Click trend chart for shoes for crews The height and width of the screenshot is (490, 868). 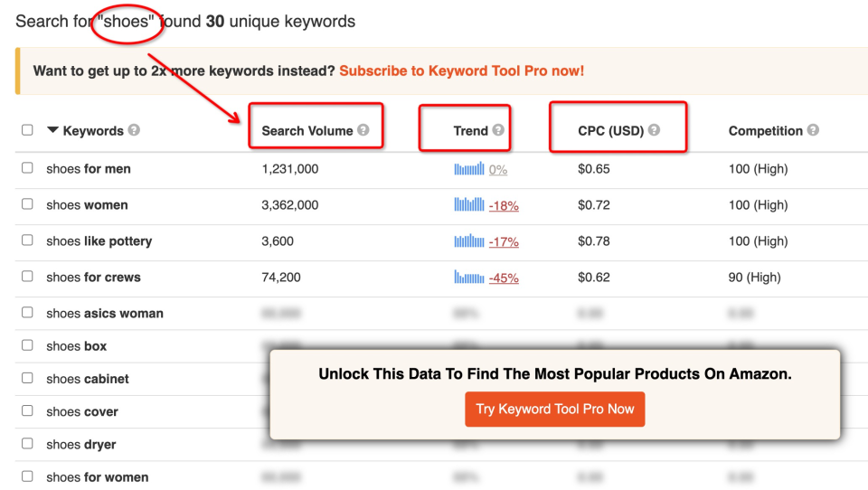[x=469, y=277]
